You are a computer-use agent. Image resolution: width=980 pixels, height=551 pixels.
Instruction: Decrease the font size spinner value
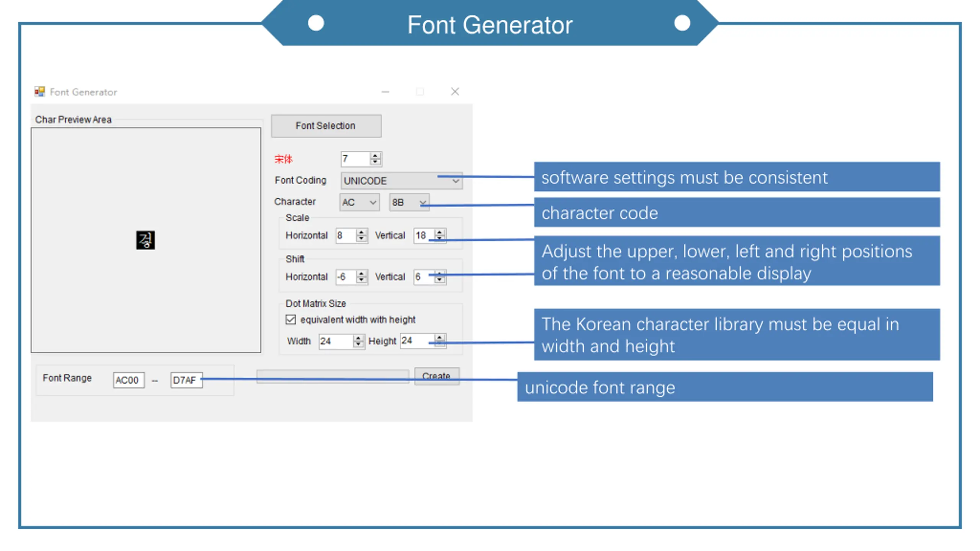click(376, 162)
